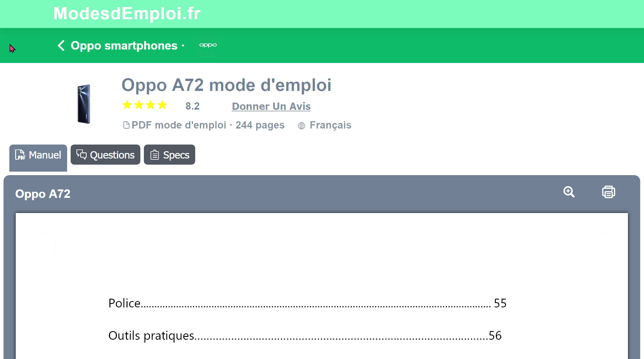Go to ModesdEmploi.fr home logo
The height and width of the screenshot is (359, 644).
coord(127,13)
